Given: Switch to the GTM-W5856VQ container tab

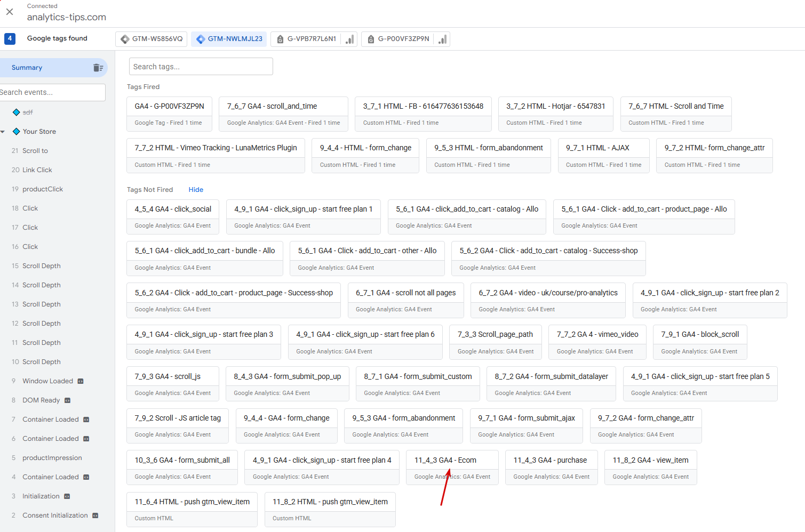Looking at the screenshot, I should (152, 39).
